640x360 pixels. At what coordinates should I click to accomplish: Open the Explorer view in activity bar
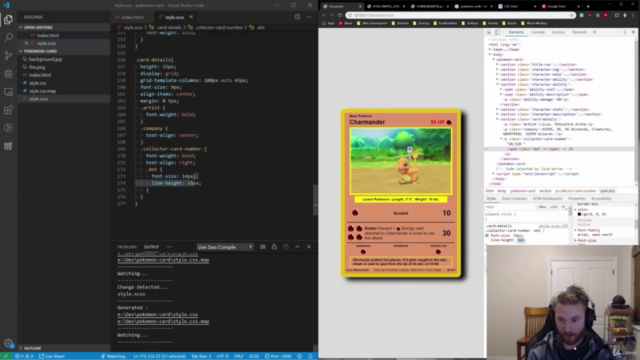(8, 19)
